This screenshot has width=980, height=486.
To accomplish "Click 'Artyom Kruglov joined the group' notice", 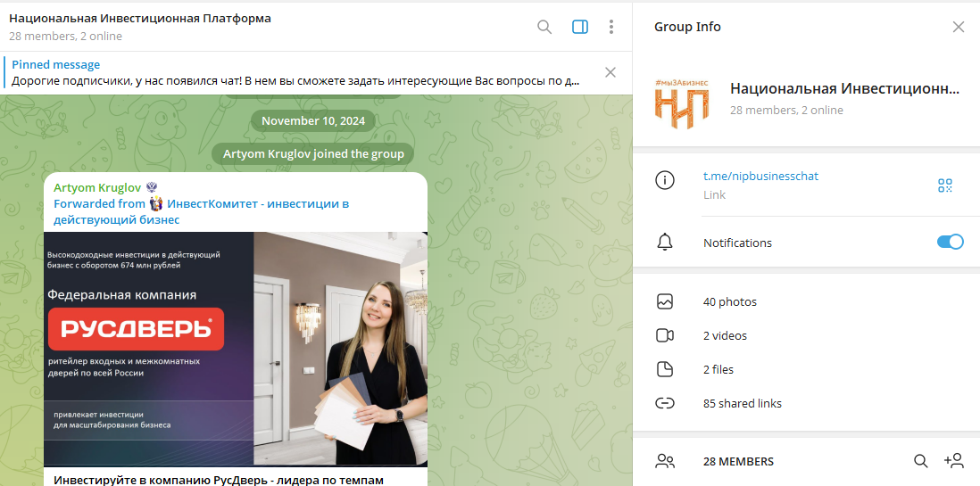I will point(313,153).
